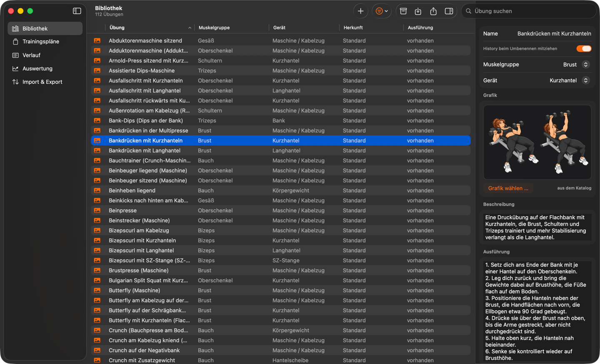Click image icon of 'Beinheben liegend' row

coord(97,190)
